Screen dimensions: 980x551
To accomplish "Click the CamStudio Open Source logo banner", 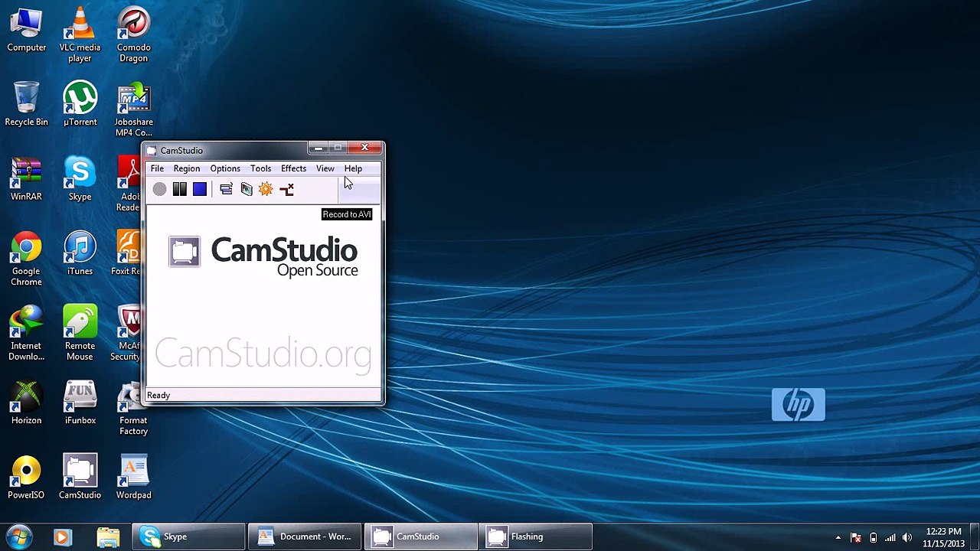I will point(263,256).
